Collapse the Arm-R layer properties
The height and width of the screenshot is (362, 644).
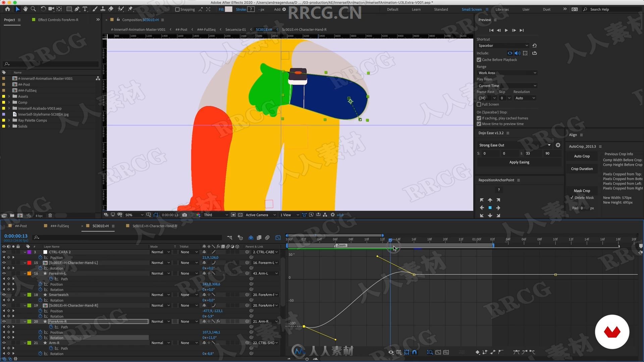25,343
